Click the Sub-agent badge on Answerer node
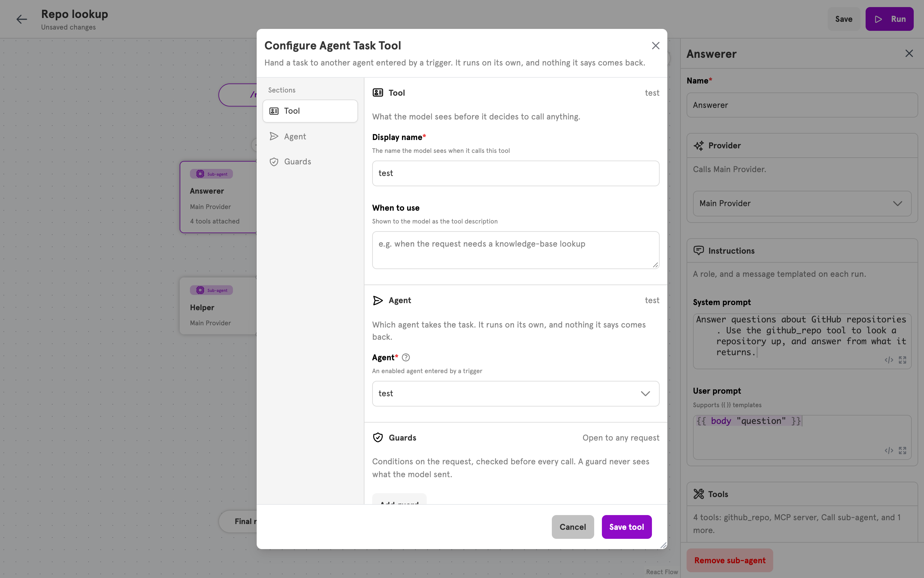Screen dimensions: 924x578 coord(211,174)
